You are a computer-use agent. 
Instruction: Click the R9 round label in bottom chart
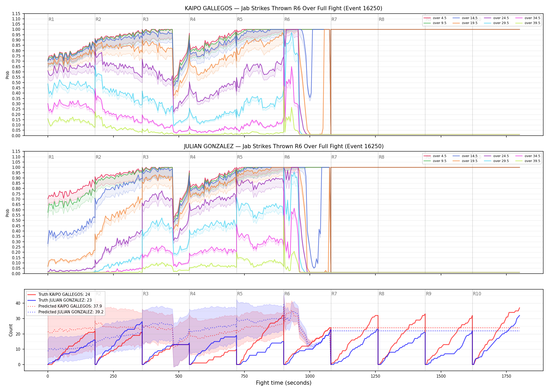[428, 294]
